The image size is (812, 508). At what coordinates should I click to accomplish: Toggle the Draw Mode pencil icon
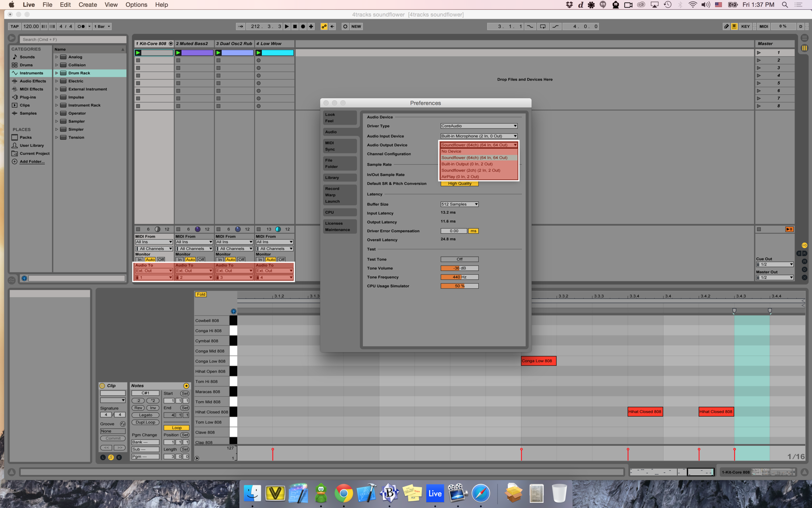point(726,26)
